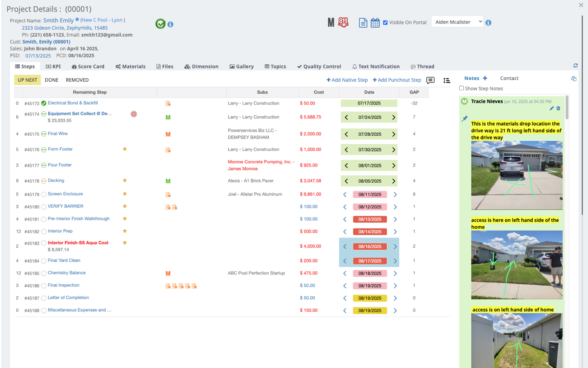The width and height of the screenshot is (588, 368).
Task: Click the 811 dig alert icon
Action: click(343, 23)
